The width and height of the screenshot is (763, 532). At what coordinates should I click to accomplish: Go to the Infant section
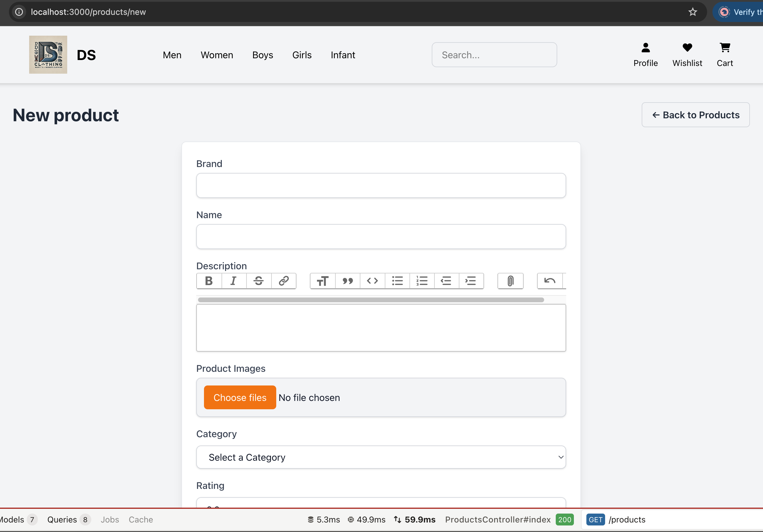(343, 55)
